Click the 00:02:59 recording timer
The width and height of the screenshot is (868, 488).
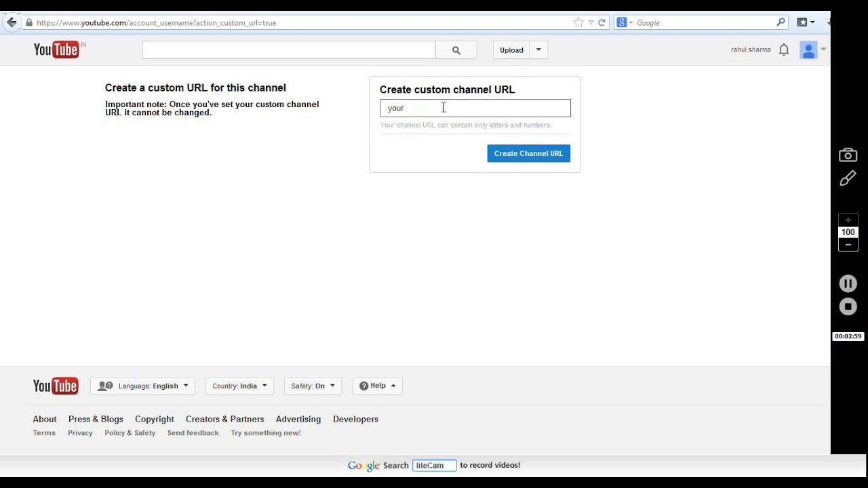click(848, 336)
